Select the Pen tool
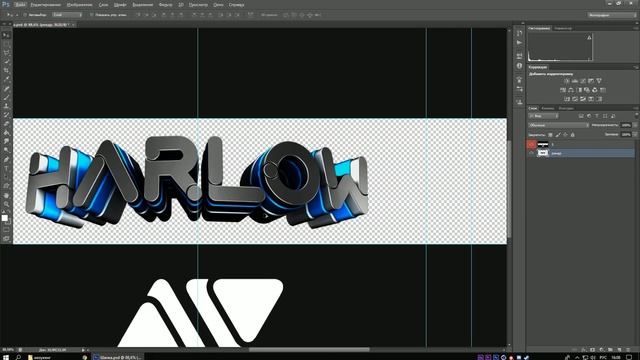This screenshot has height=360, width=640. click(6, 160)
